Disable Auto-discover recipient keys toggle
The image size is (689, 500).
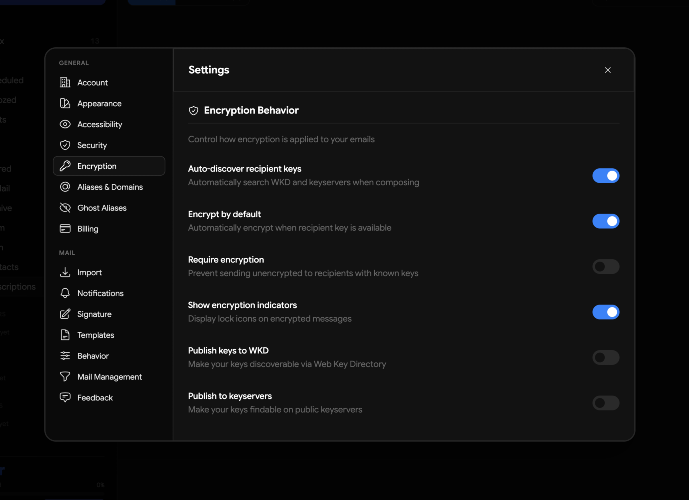[x=605, y=176]
